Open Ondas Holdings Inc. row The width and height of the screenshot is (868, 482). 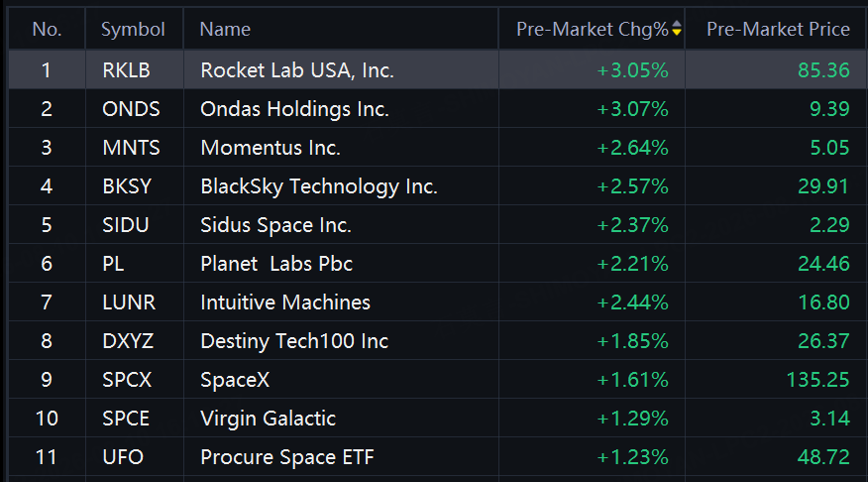[437, 109]
